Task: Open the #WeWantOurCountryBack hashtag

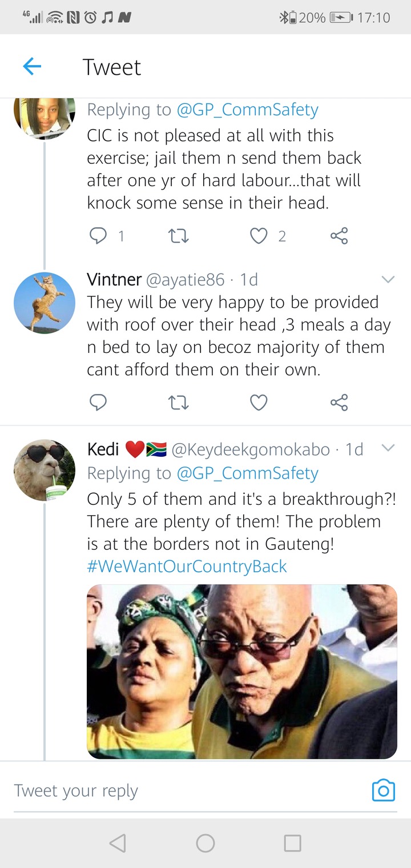Action: tap(187, 566)
